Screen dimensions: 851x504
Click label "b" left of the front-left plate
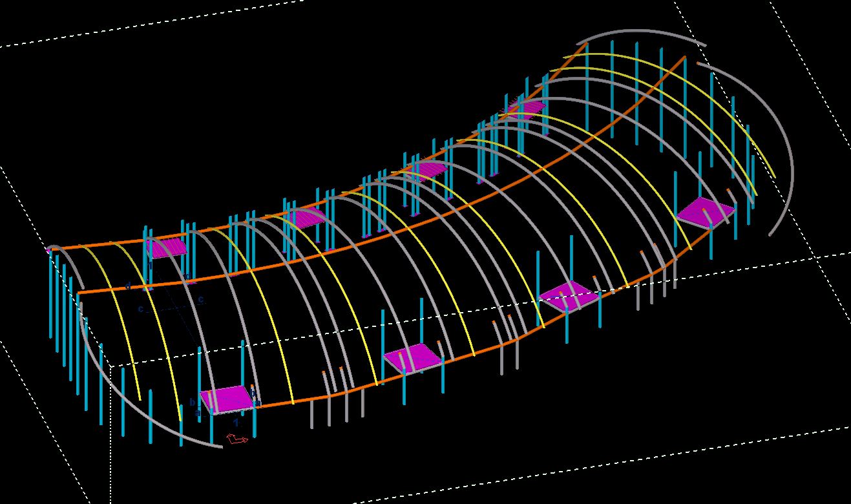(x=193, y=402)
